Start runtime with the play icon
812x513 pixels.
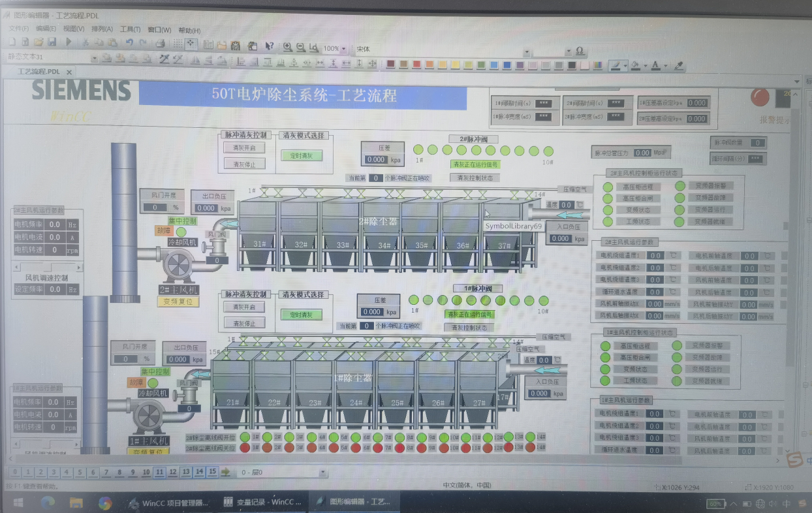point(68,42)
